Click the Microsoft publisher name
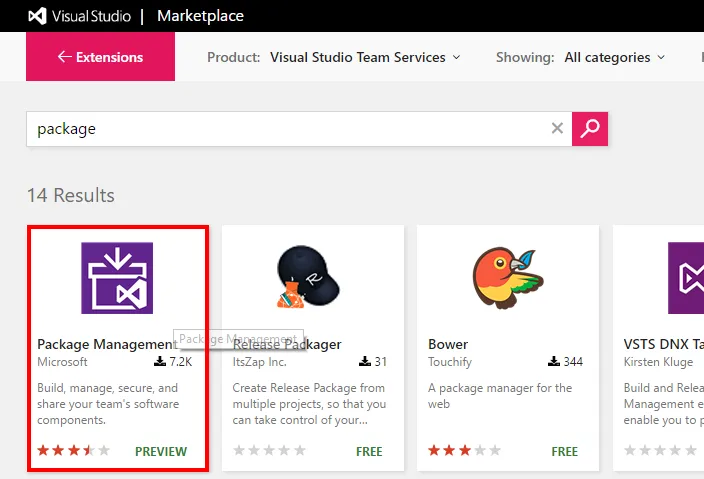The width and height of the screenshot is (704, 479). (x=62, y=362)
